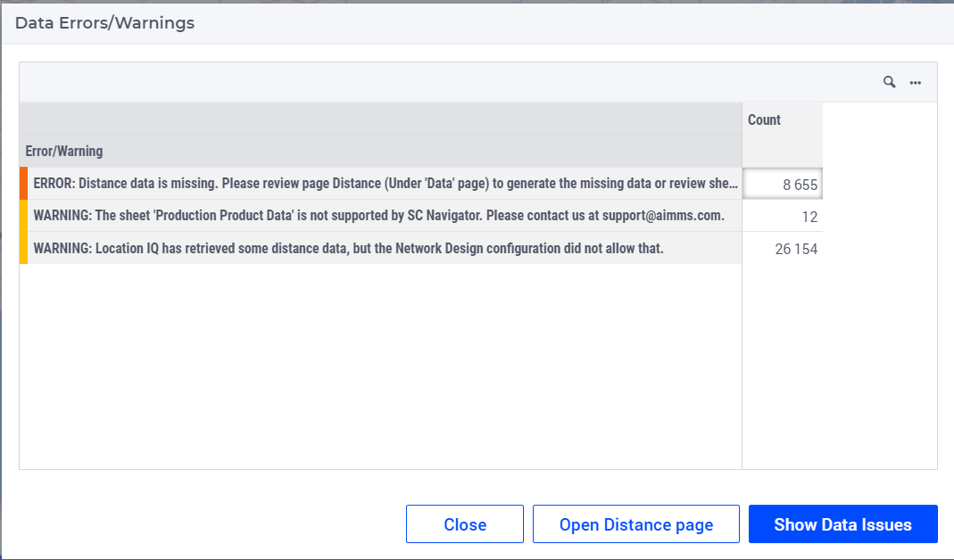Select the 'Location IQ has retrieved' warning row
Image resolution: width=954 pixels, height=560 pixels.
click(x=381, y=248)
